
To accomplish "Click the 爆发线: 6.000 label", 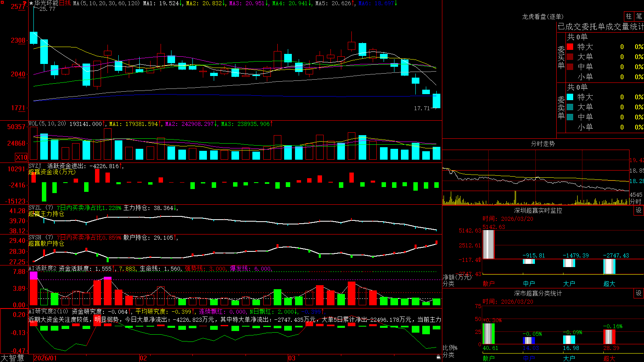I will point(251,268).
